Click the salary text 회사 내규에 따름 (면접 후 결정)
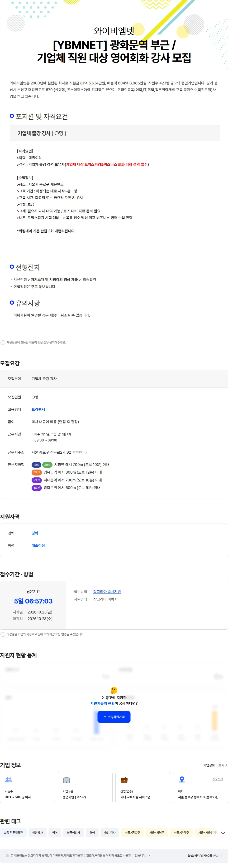This screenshot has width=228, height=868. point(55,422)
